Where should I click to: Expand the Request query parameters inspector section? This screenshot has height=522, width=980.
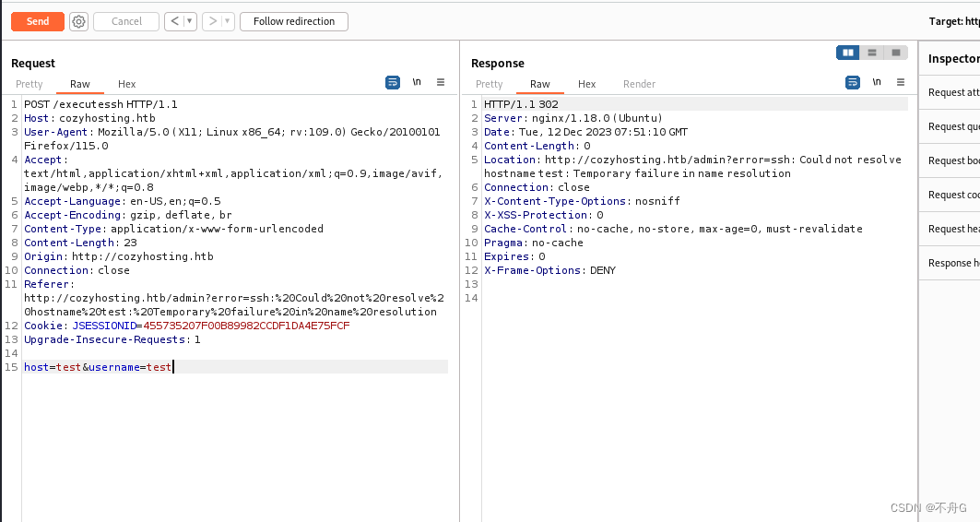tap(950, 126)
